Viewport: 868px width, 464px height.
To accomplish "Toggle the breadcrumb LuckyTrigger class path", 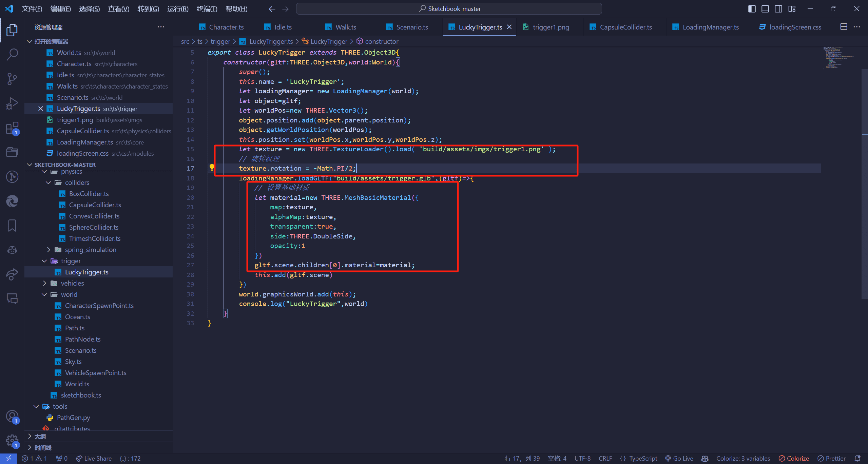I will click(x=328, y=41).
